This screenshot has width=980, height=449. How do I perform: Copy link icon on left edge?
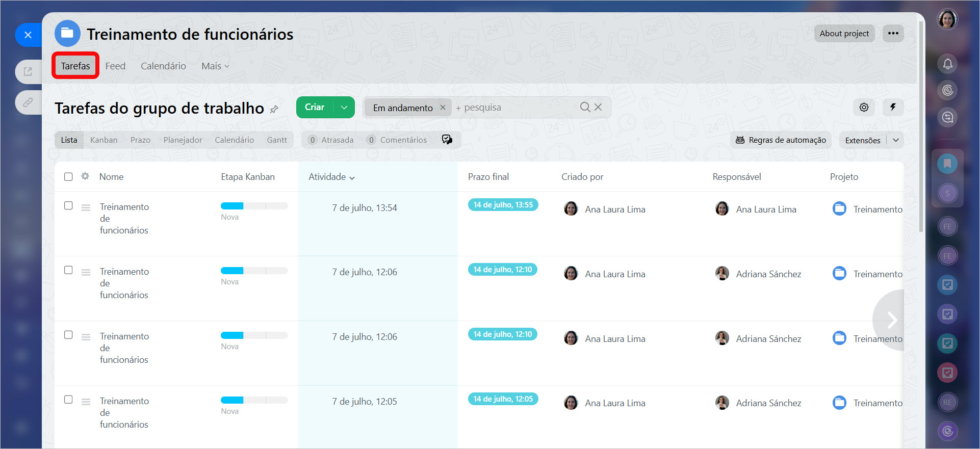pos(28,102)
